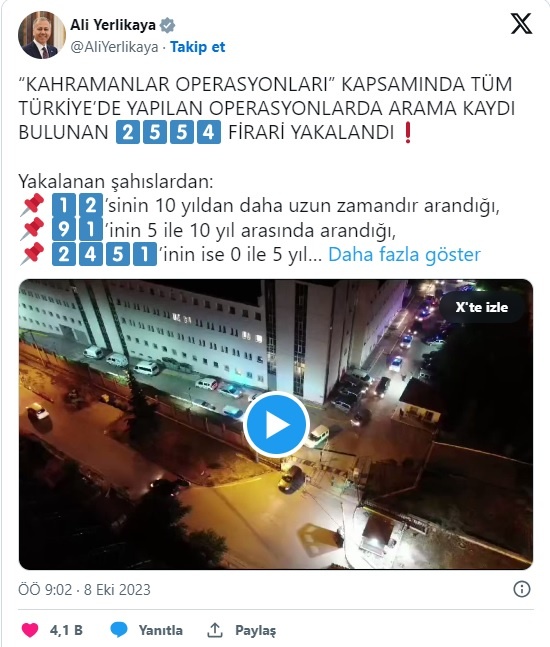The width and height of the screenshot is (550, 647).
Task: Click the verified badge next to Ali Yerlikaya
Action: [167, 25]
